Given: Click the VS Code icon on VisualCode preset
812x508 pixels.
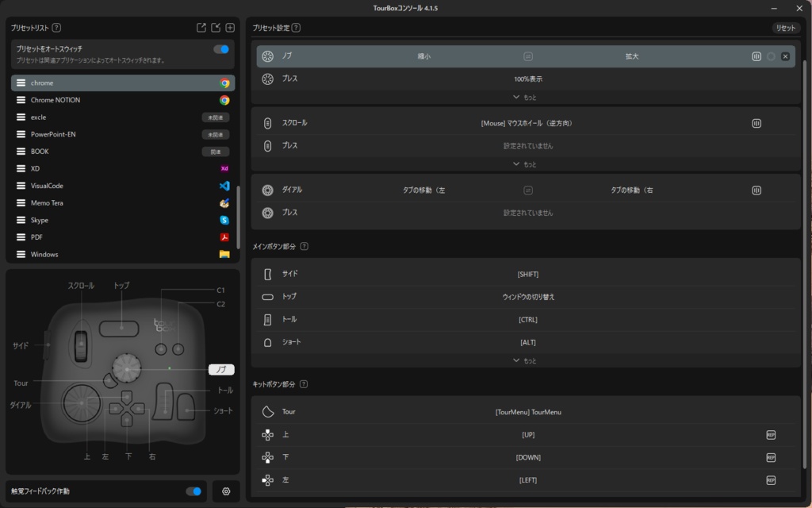Looking at the screenshot, I should [x=224, y=186].
